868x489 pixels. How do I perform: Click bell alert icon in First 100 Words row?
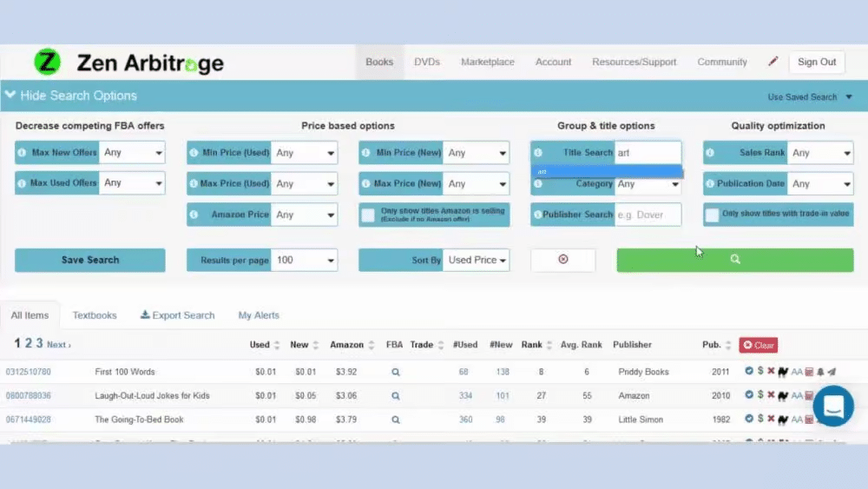tap(820, 372)
